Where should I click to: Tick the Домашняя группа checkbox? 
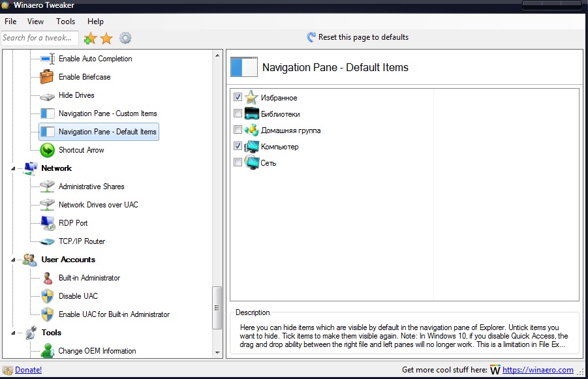pos(238,130)
